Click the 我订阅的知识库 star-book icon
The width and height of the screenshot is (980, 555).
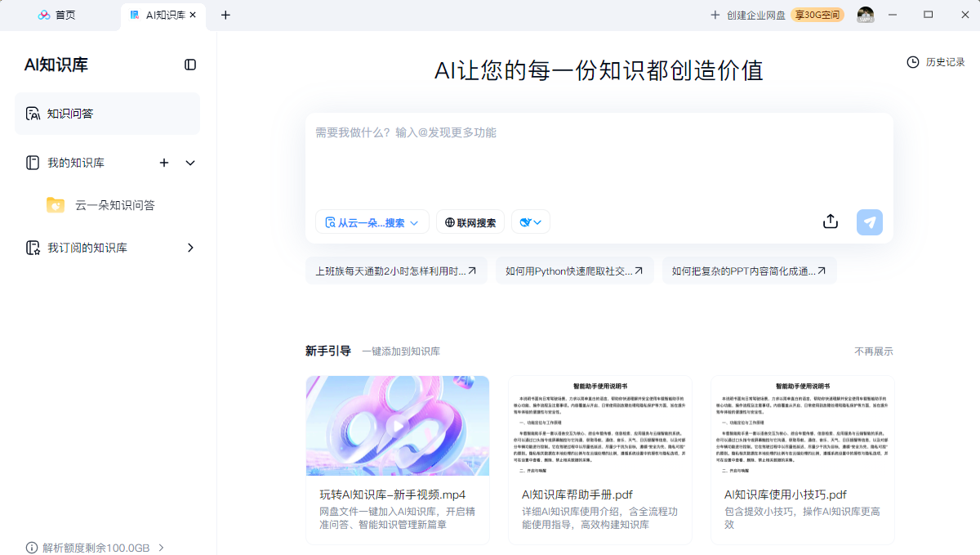click(33, 248)
